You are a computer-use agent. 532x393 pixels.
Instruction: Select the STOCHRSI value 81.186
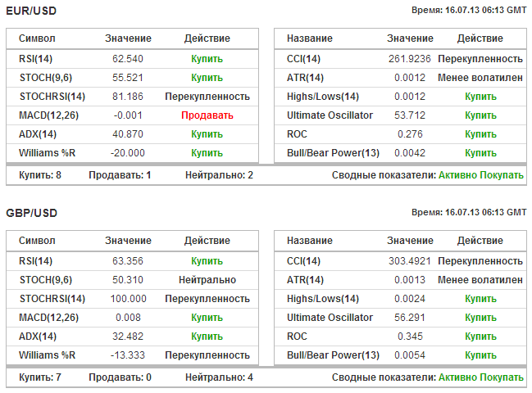click(128, 97)
